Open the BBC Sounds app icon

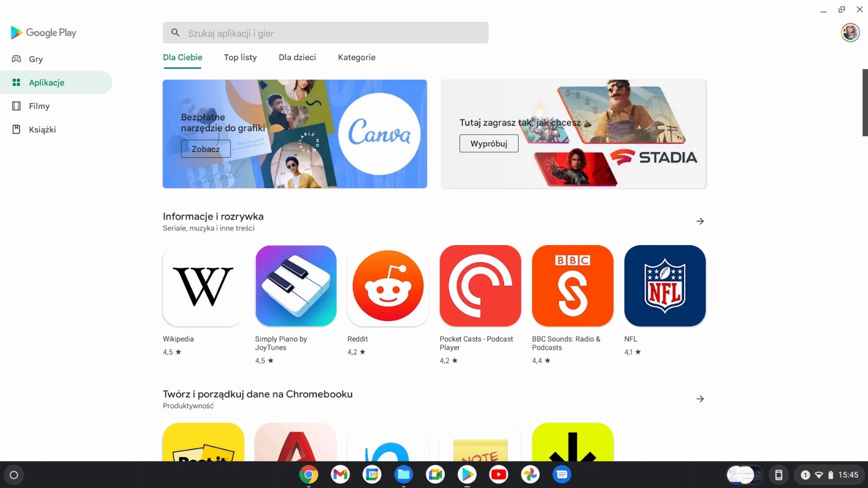(572, 286)
